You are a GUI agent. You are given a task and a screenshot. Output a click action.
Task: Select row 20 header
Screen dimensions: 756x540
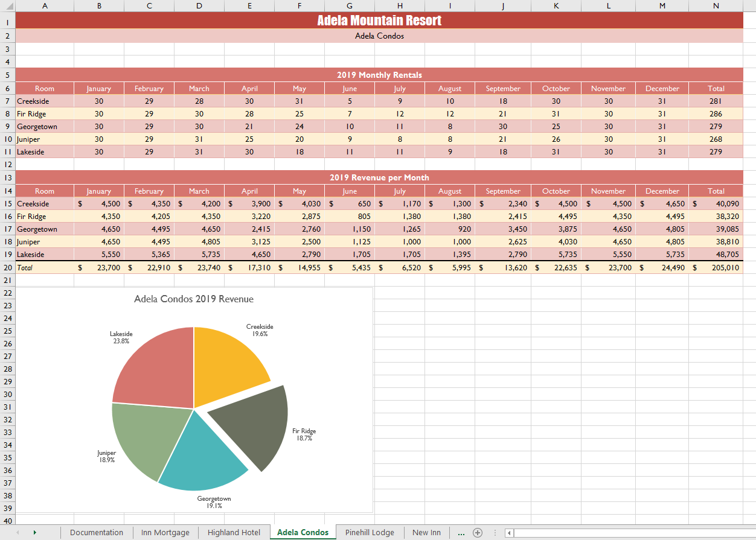(7, 267)
